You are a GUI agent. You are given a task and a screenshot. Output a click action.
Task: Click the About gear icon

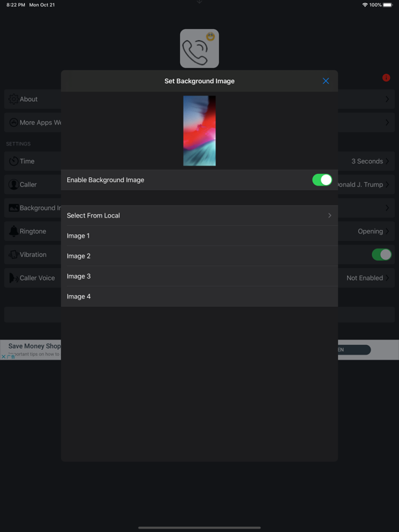(14, 99)
